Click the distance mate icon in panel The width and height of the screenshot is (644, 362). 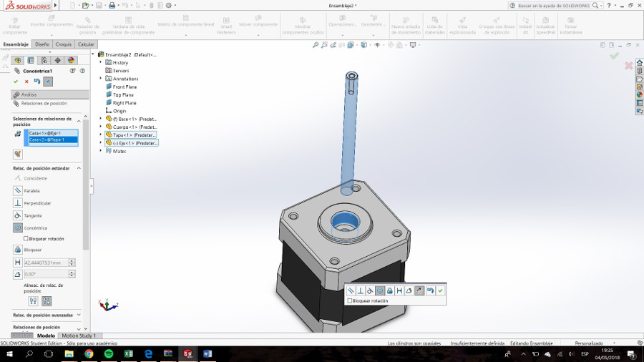tap(18, 263)
